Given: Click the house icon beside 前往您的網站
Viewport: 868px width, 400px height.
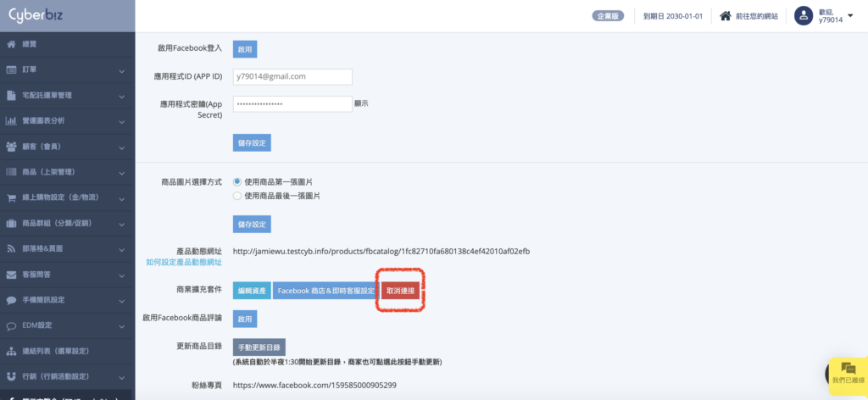Looking at the screenshot, I should 726,15.
